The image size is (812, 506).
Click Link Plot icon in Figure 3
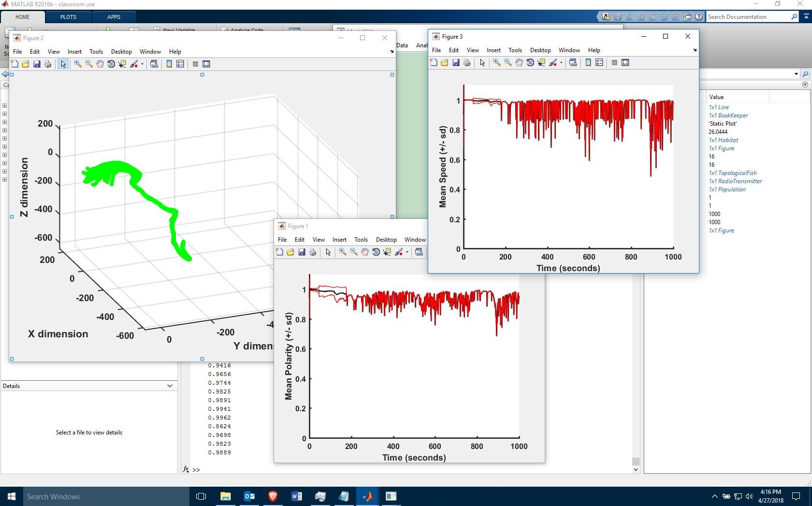(573, 62)
